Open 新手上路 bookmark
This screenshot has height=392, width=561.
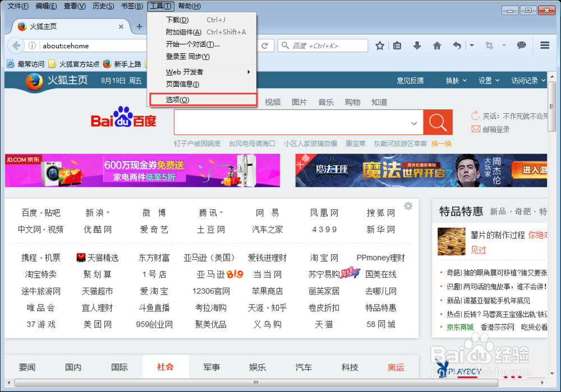coord(122,64)
